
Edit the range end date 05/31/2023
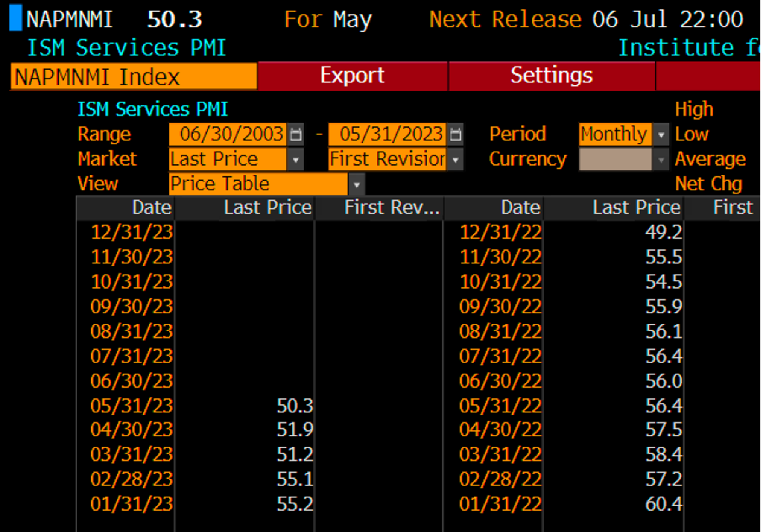[387, 134]
